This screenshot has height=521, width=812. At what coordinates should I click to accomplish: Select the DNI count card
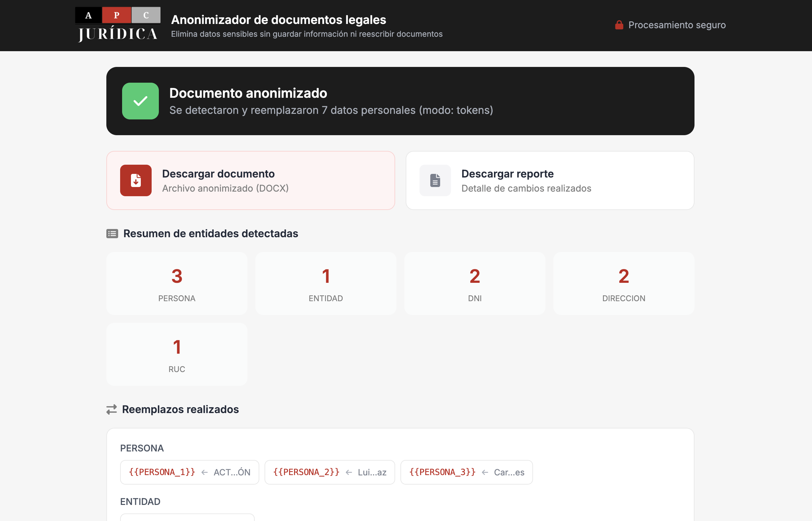click(x=475, y=283)
